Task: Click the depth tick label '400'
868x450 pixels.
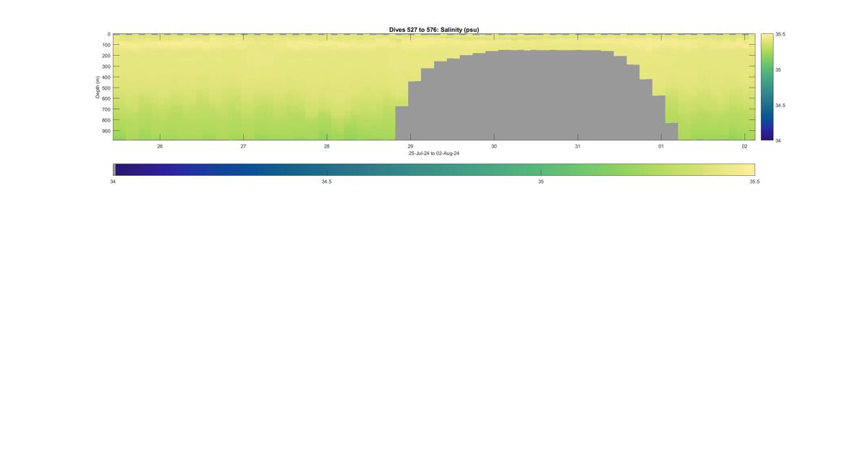Action: click(x=106, y=77)
